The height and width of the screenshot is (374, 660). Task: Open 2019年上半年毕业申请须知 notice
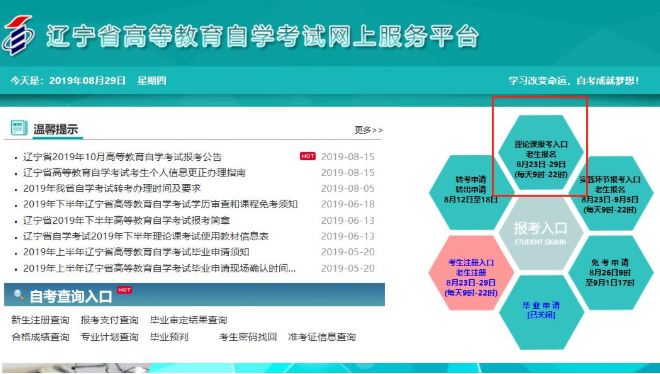[136, 252]
